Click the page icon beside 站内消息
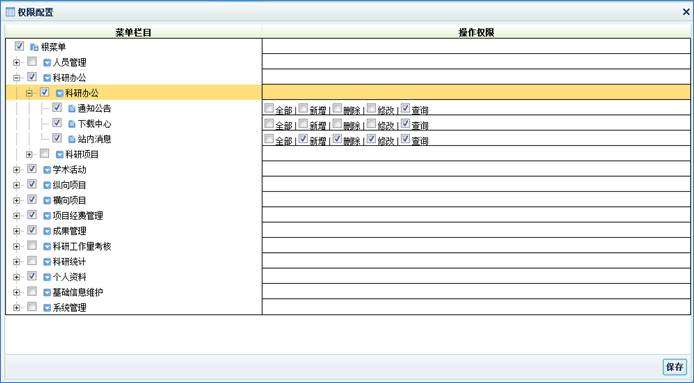The width and height of the screenshot is (694, 383). point(72,139)
